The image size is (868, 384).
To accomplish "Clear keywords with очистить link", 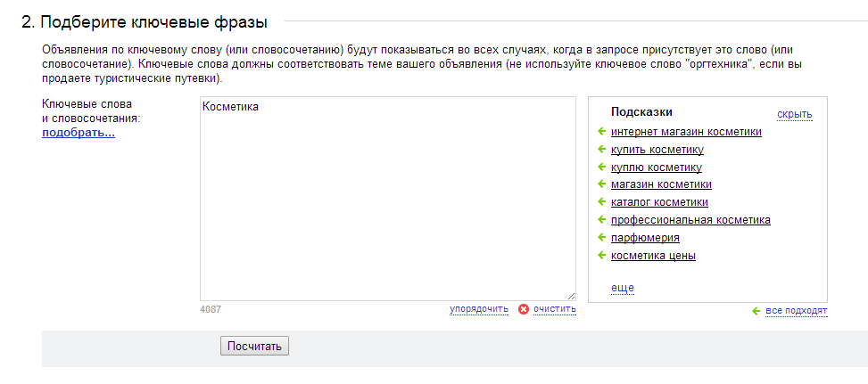I will (555, 309).
